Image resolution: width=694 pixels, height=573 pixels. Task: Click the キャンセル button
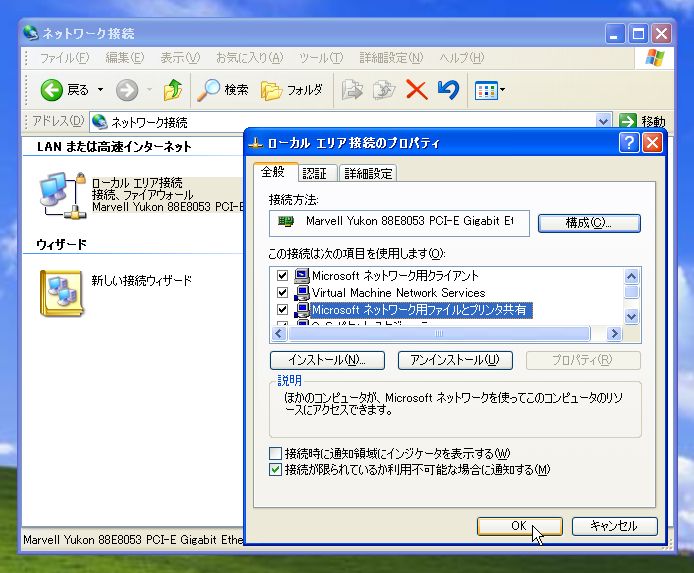point(614,526)
